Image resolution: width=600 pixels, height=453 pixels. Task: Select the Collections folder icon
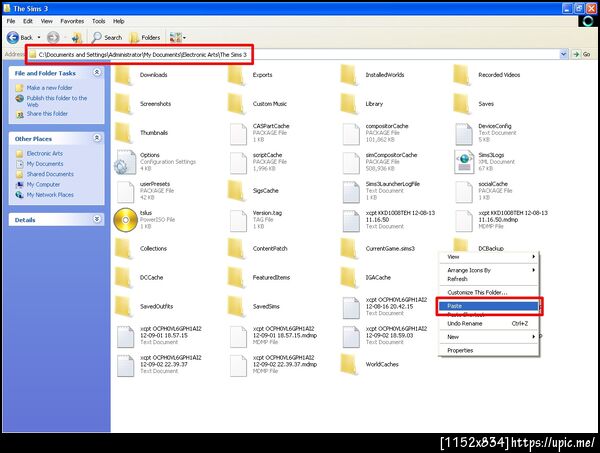(x=124, y=248)
